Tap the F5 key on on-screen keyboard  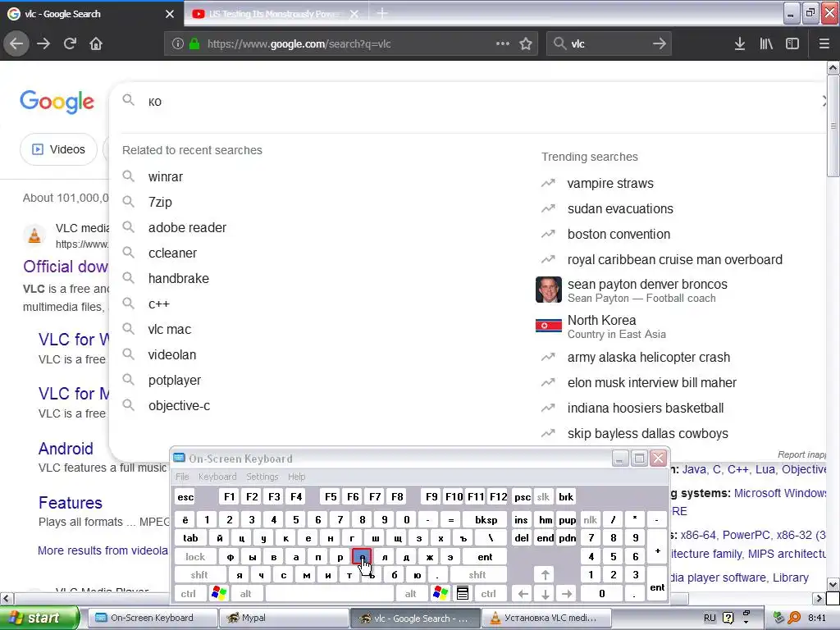[331, 496]
